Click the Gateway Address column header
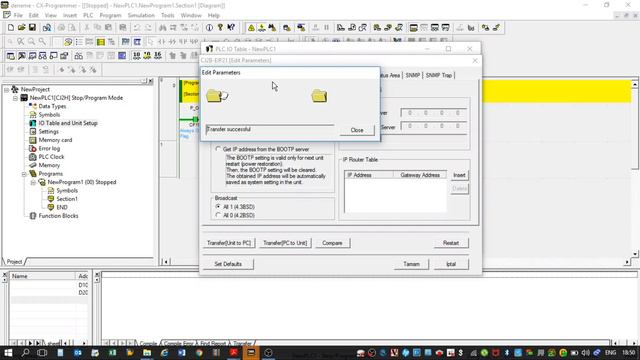This screenshot has height=360, width=640. [x=420, y=175]
